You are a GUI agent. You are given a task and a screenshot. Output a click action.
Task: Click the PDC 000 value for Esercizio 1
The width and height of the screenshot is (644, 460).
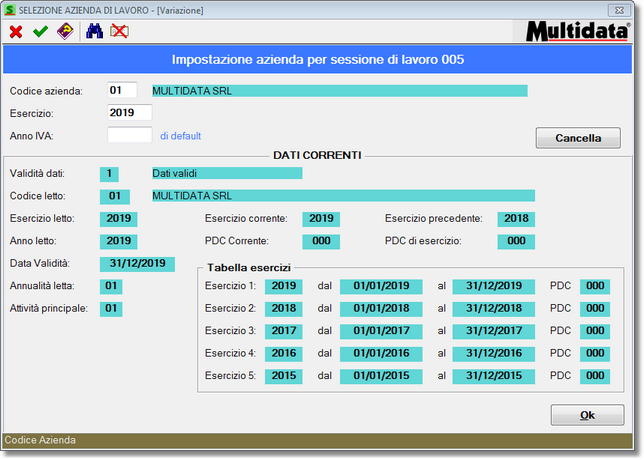(x=595, y=286)
